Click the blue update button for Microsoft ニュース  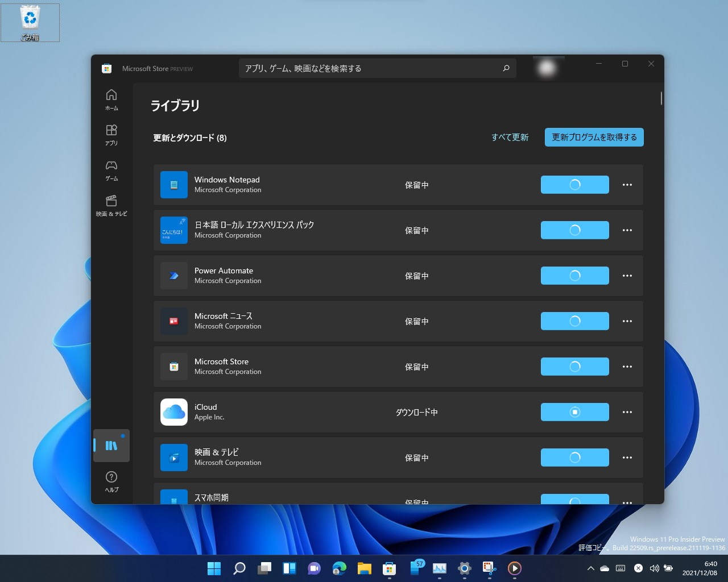pyautogui.click(x=575, y=321)
